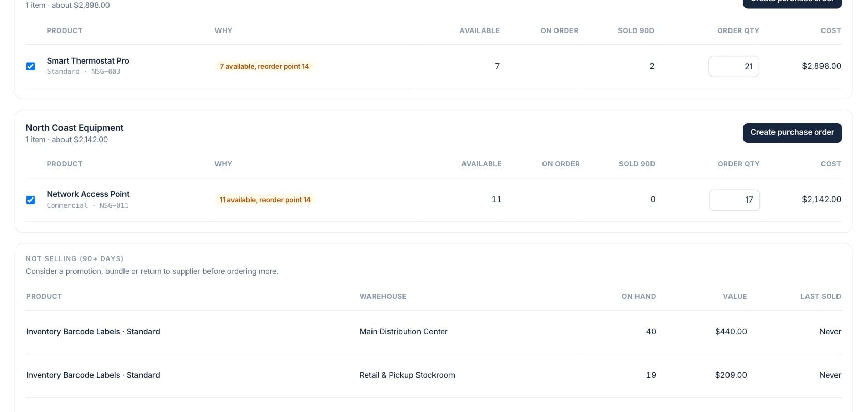Click the SOLD 90D header above the Smart Thermostat Pro row
This screenshot has height=412, width=868.
click(x=636, y=30)
